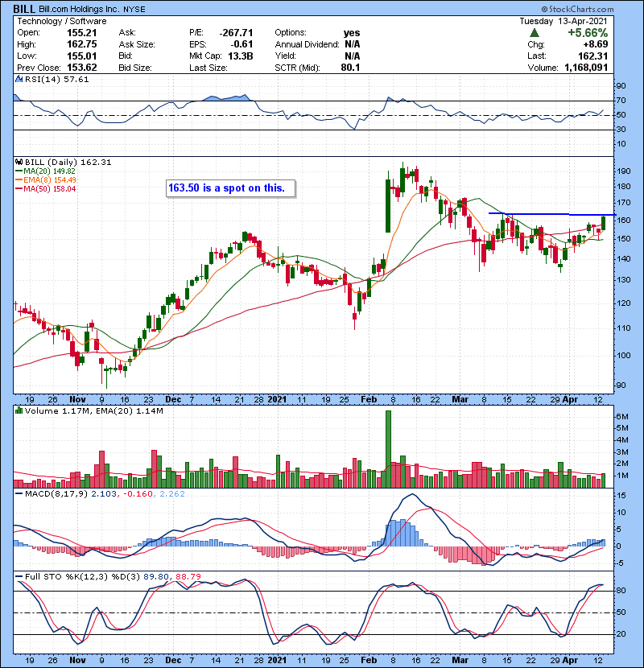This screenshot has width=644, height=668.
Task: Click the P/E value -267.71
Action: coord(236,33)
